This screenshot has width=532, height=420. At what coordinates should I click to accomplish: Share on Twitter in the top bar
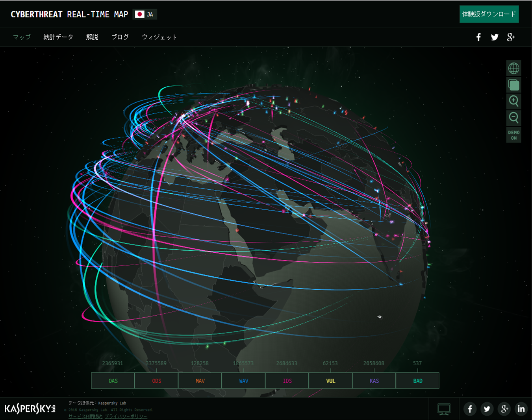(495, 37)
